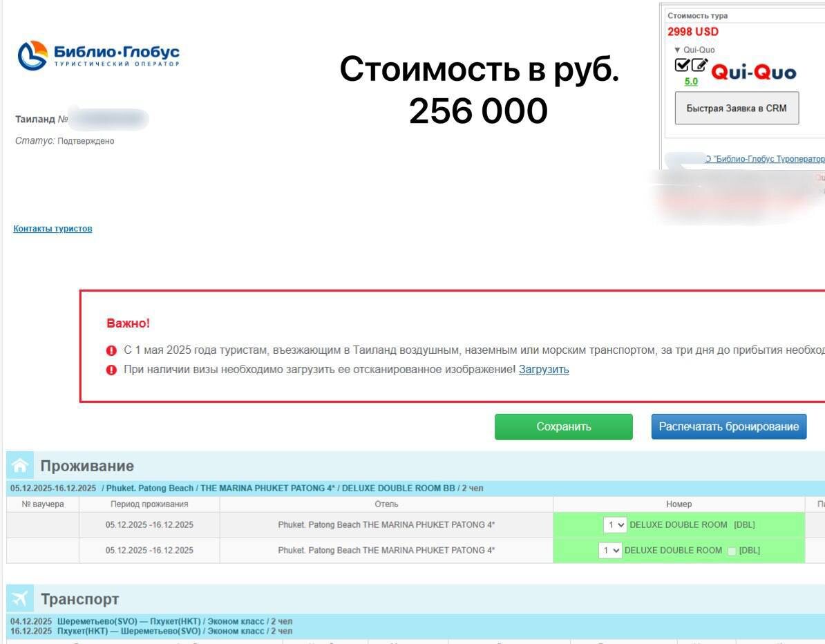Screen dimensions: 825x644
Task: Click the Стоимость тура label
Action: coord(698,16)
